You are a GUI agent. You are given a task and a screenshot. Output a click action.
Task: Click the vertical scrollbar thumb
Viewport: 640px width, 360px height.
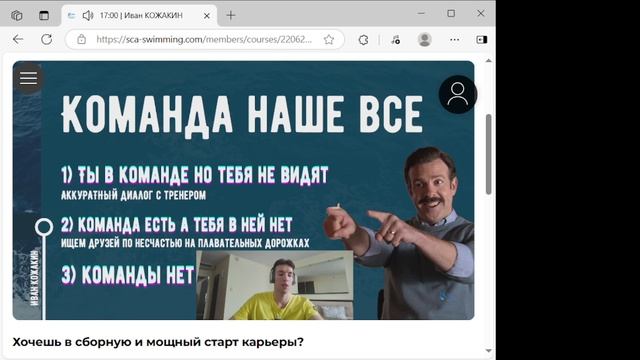[x=489, y=154]
